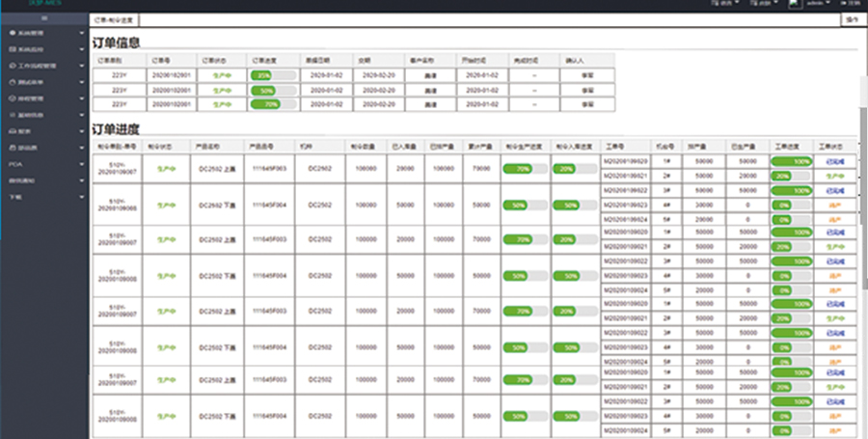
Task: Click the first sidebar menu icon 系统管理
Action: [12, 33]
